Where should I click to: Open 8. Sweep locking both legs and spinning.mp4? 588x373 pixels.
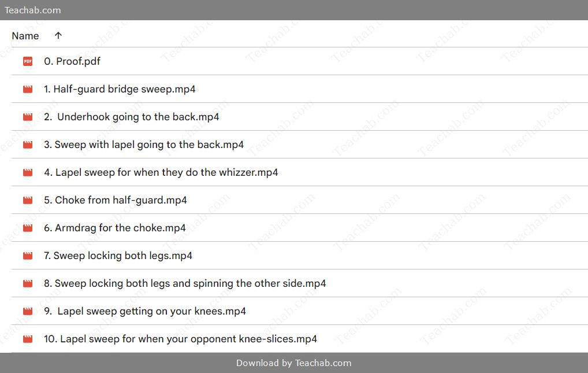point(185,283)
